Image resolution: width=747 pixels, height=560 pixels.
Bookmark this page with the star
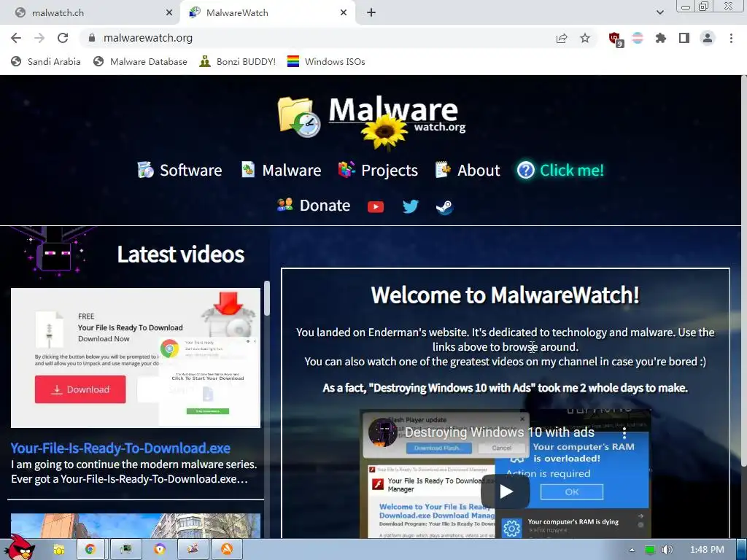[585, 38]
